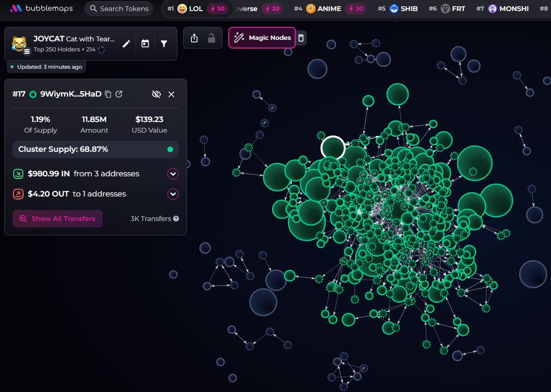Open wallet 9WiymK...5HaD in external explorer
Image resolution: width=551 pixels, height=392 pixels.
[x=119, y=94]
